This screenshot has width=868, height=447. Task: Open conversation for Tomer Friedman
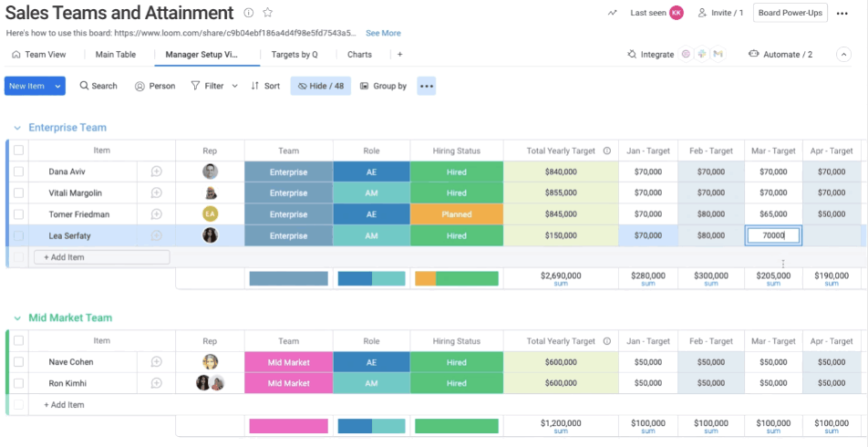157,213
